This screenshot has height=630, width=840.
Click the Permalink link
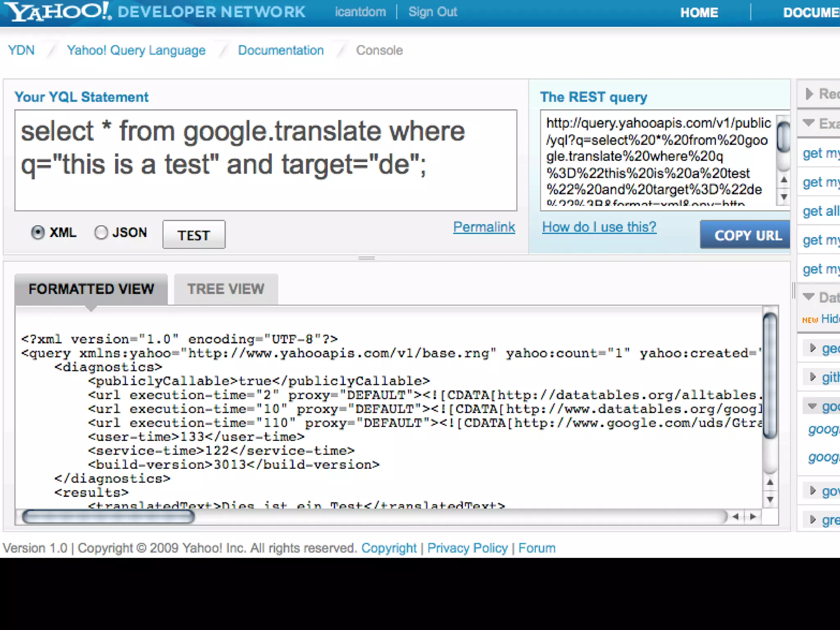click(484, 227)
